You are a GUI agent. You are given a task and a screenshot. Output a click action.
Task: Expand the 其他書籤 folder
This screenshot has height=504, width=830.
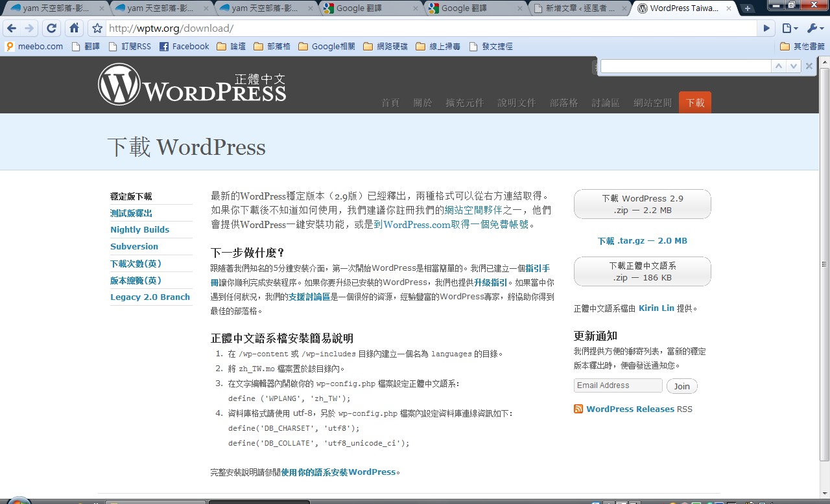pyautogui.click(x=802, y=47)
